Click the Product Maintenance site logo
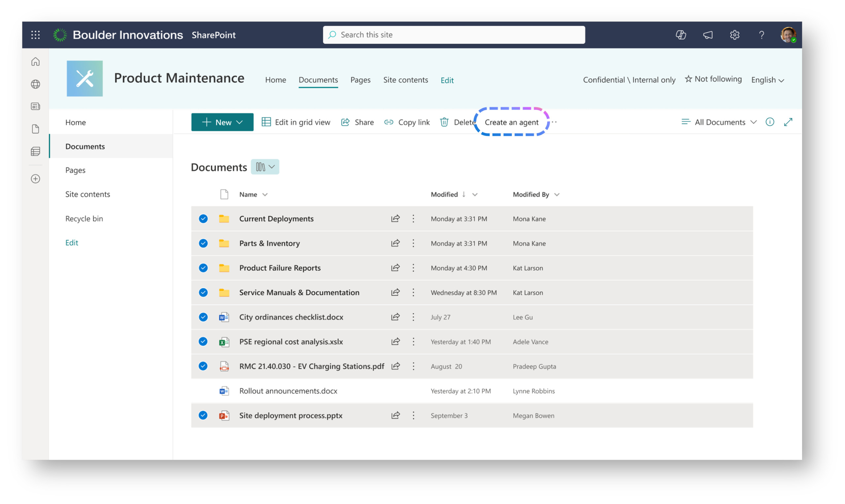Image resolution: width=845 pixels, height=504 pixels. pyautogui.click(x=84, y=79)
